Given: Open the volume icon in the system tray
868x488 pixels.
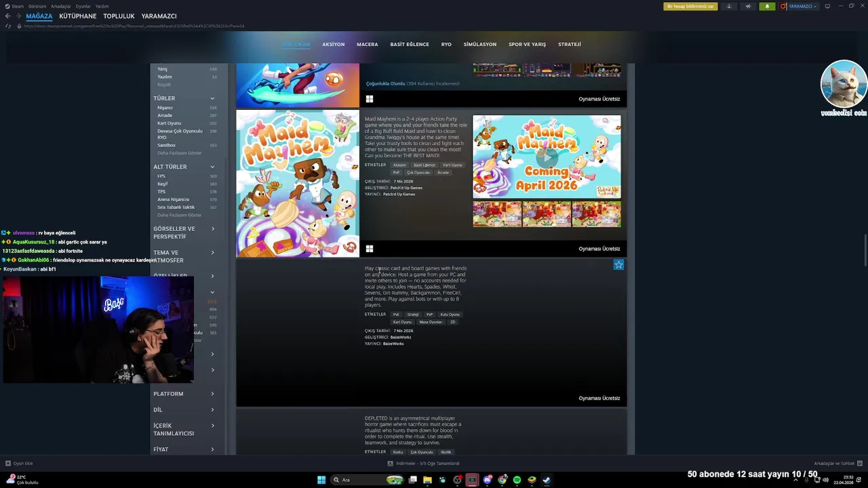Looking at the screenshot, I should 825,480.
